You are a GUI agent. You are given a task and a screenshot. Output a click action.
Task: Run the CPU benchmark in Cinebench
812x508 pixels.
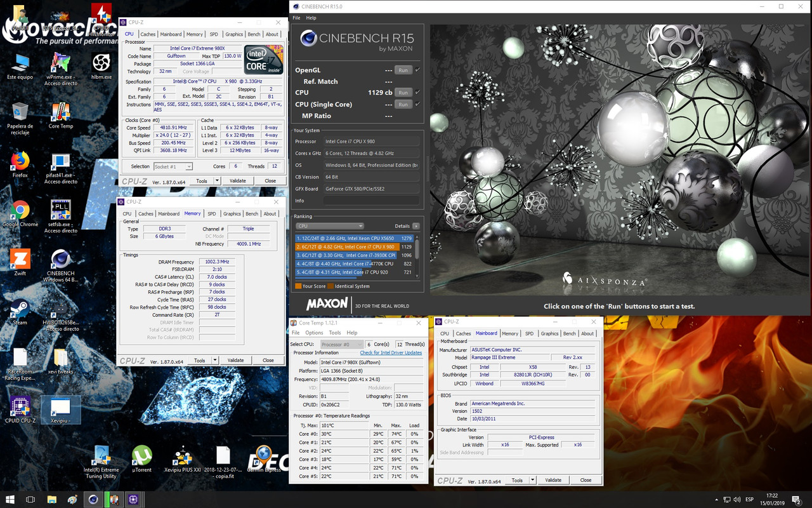[403, 93]
